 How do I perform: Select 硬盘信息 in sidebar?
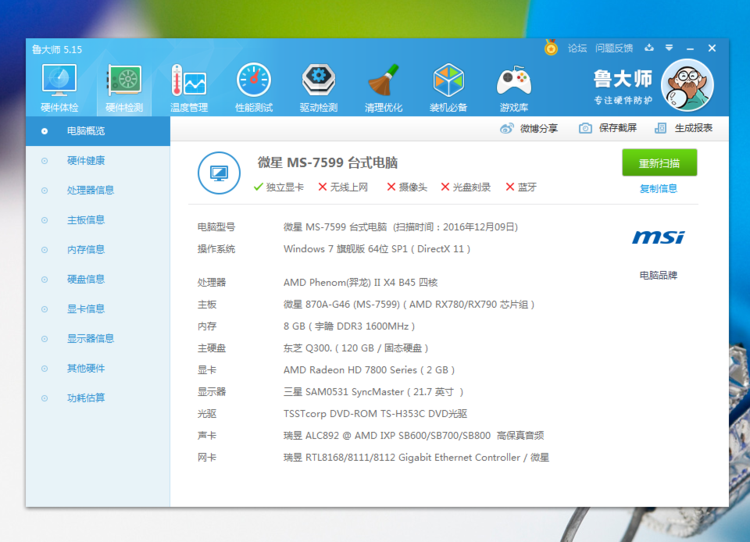98,279
